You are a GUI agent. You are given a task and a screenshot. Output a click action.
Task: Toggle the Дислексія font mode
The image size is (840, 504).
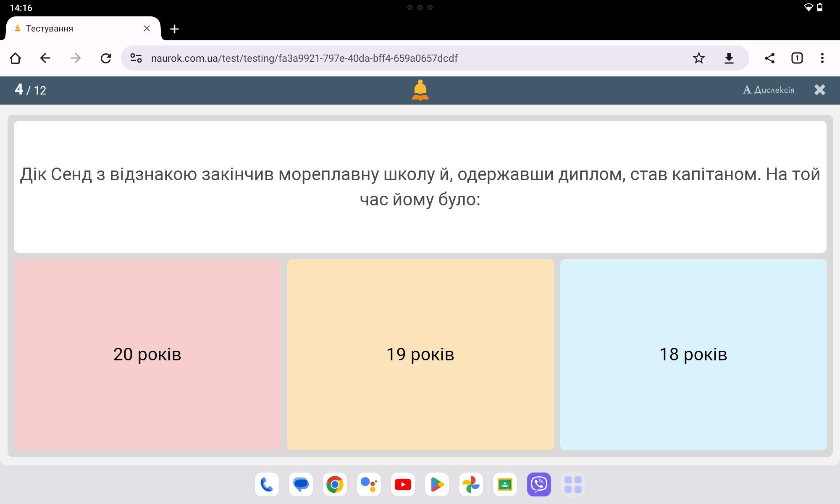click(x=769, y=90)
